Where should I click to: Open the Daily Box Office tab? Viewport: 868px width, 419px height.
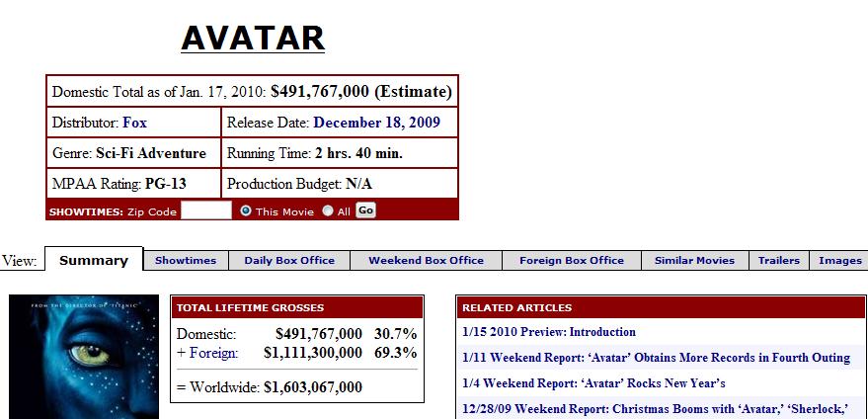click(x=289, y=261)
